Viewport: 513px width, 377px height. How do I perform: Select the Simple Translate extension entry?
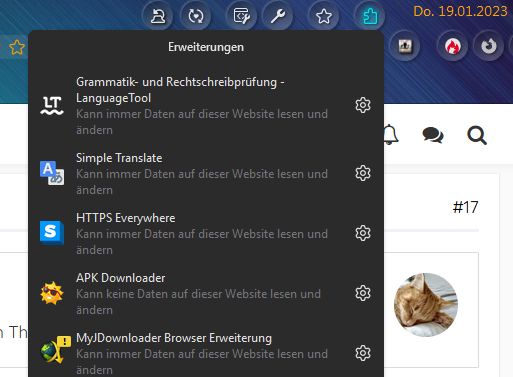coord(193,173)
